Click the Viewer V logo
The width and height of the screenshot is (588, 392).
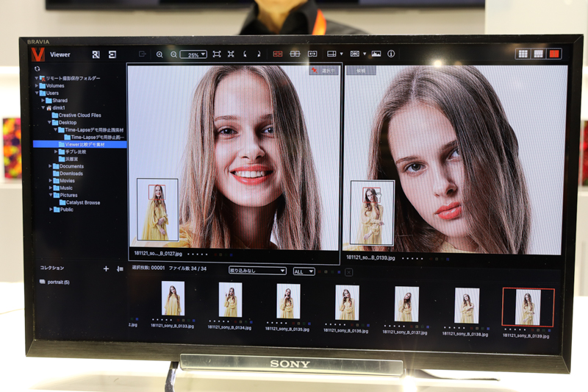[x=38, y=54]
